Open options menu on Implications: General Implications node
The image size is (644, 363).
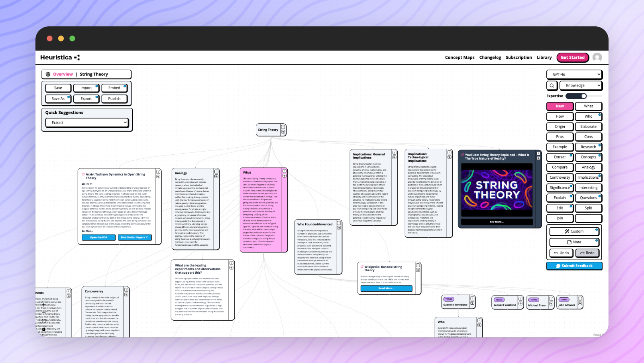(394, 153)
